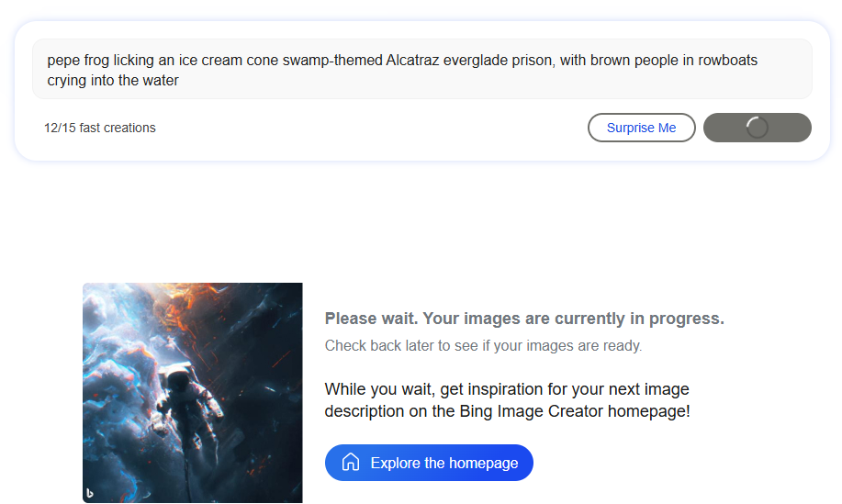This screenshot has width=842, height=504.
Task: Open the Explore the homepage button
Action: pyautogui.click(x=429, y=463)
